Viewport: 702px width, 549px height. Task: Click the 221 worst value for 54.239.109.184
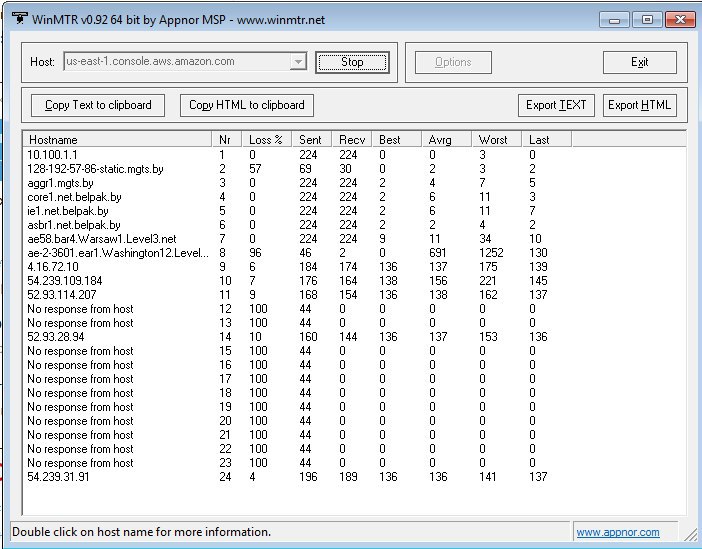click(488, 281)
